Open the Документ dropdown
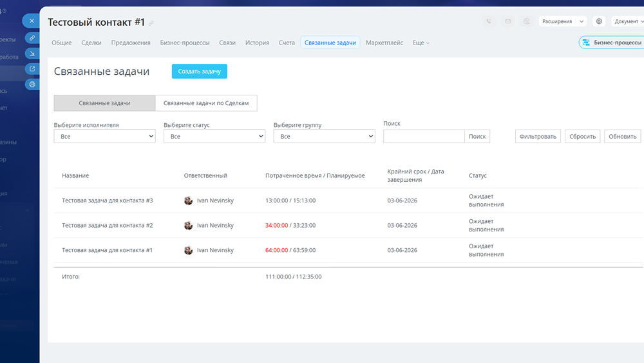 pos(627,21)
